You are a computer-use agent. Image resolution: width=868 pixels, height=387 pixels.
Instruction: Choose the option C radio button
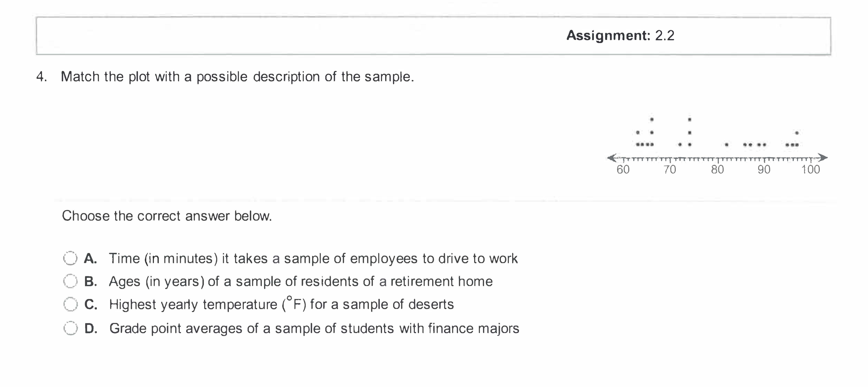click(x=70, y=304)
